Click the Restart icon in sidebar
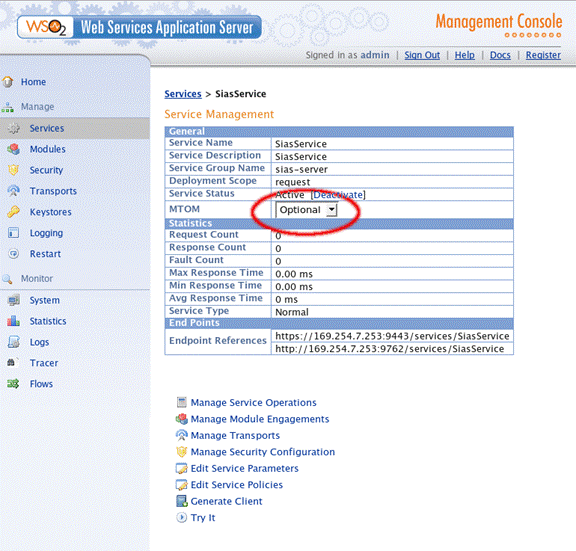Screen dimensions: 576x551 pos(14,254)
